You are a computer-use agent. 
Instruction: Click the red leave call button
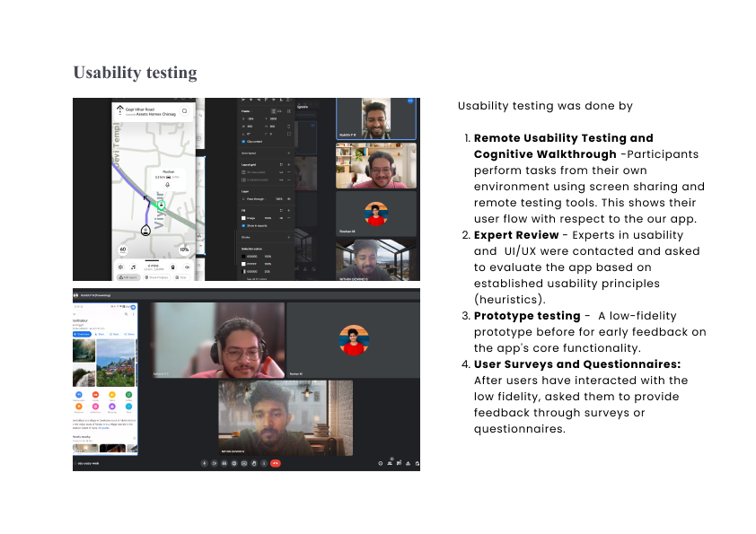coord(276,463)
